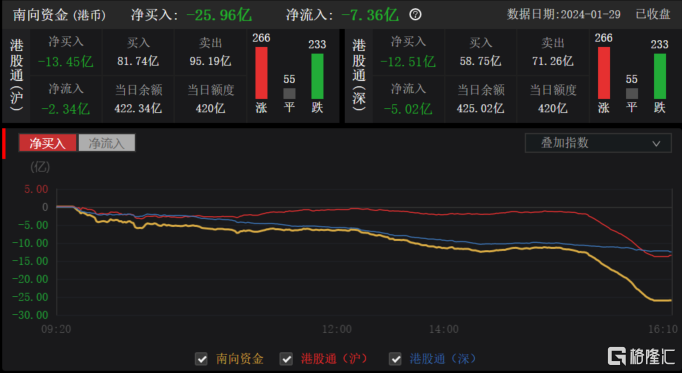Click the question mark help icon

415,15
